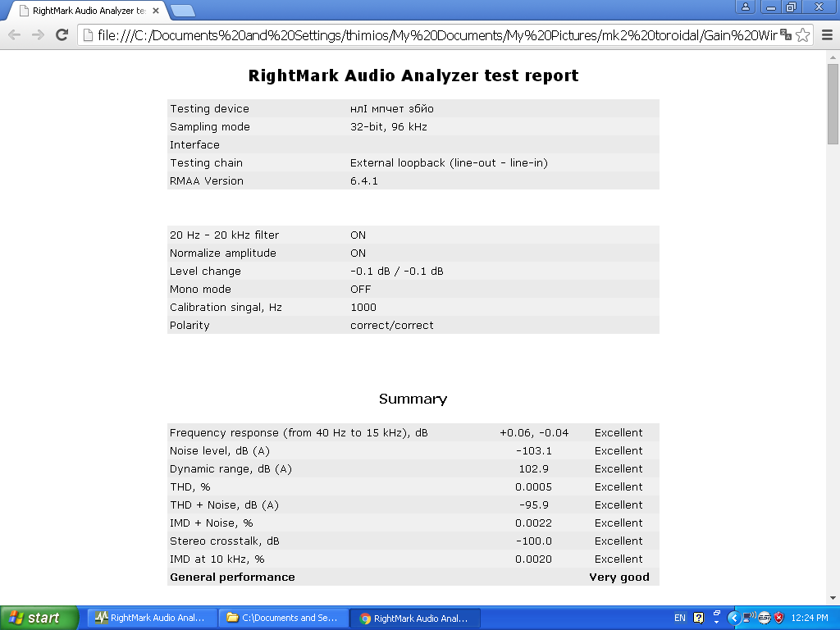This screenshot has width=840, height=630.
Task: Go back using the browser back arrow
Action: [15, 35]
